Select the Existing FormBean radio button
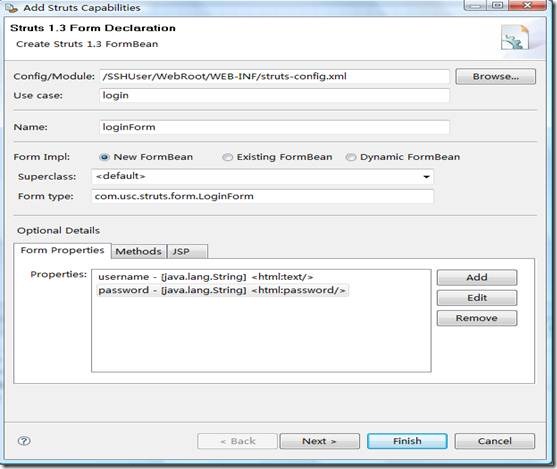 (x=227, y=157)
